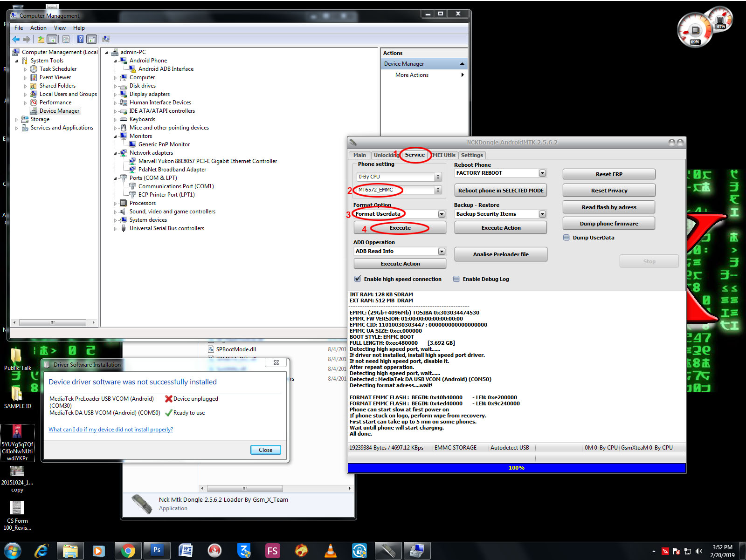Expand the Processors node

coord(116,204)
